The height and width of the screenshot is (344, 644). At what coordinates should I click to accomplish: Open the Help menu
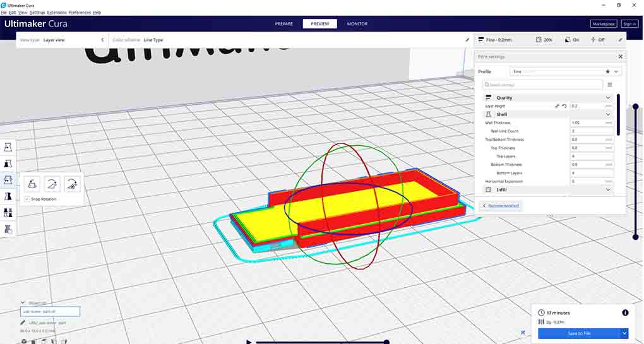[97, 13]
